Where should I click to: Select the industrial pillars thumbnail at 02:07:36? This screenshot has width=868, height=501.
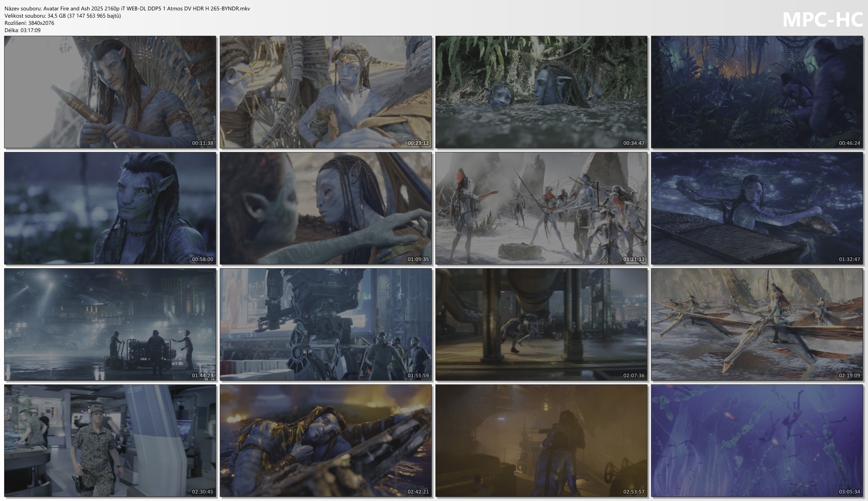(541, 324)
